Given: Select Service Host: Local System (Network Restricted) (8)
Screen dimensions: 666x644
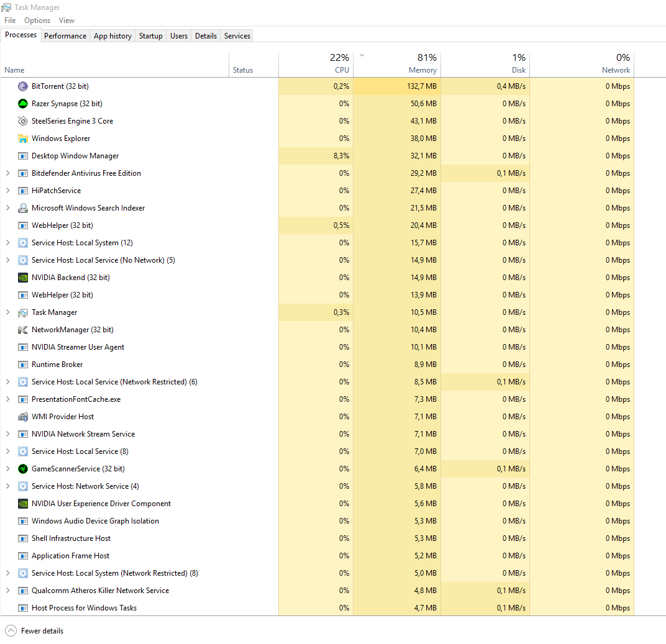Looking at the screenshot, I should [317, 573].
